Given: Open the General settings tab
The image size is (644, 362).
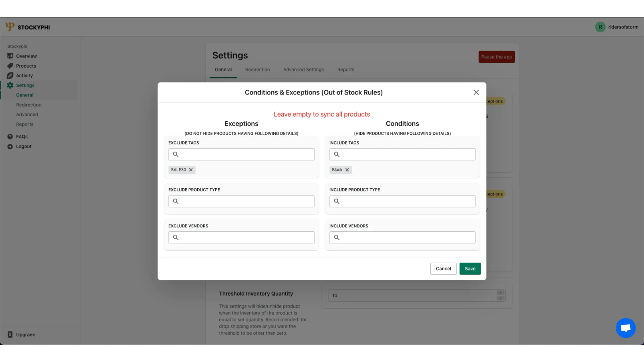Looking at the screenshot, I should click(223, 70).
